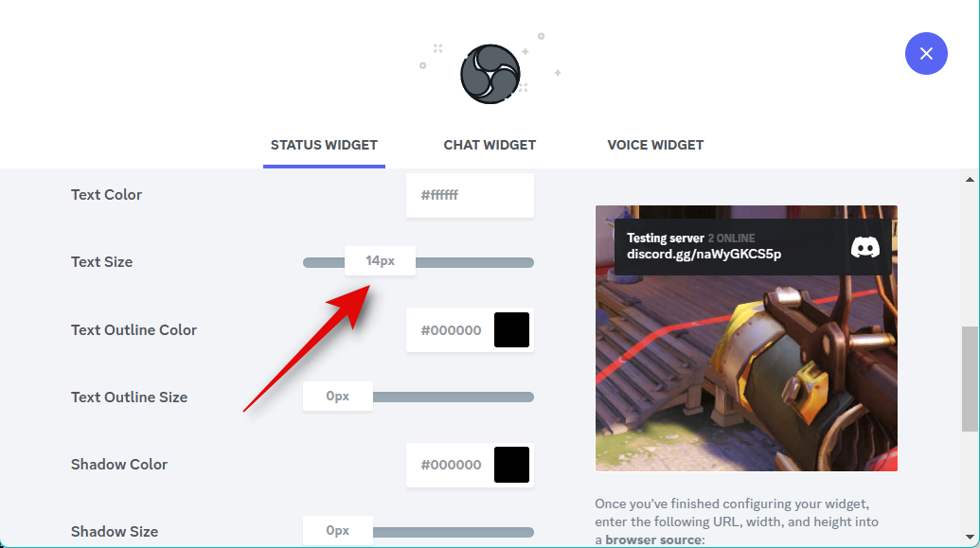The image size is (980, 548).
Task: Click the scrollbar up arrow
Action: (x=970, y=180)
